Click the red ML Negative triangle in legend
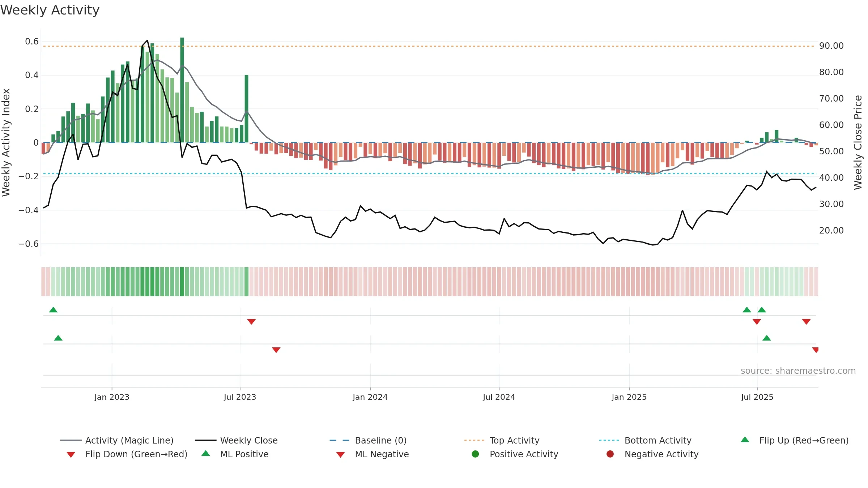The width and height of the screenshot is (868, 488). click(340, 455)
